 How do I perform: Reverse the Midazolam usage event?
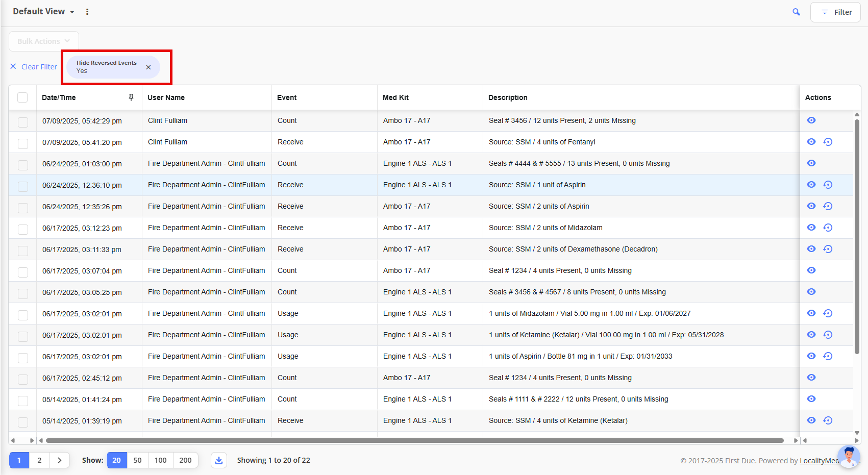828,313
